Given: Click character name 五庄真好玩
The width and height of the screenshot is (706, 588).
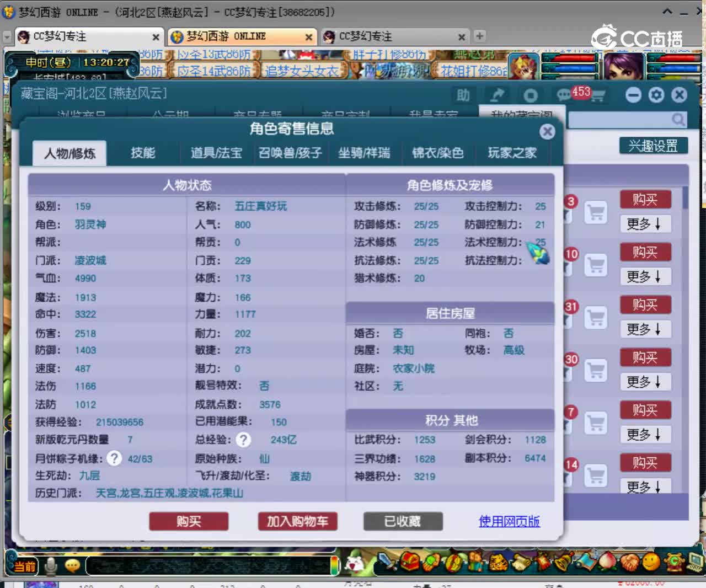Looking at the screenshot, I should 261,206.
